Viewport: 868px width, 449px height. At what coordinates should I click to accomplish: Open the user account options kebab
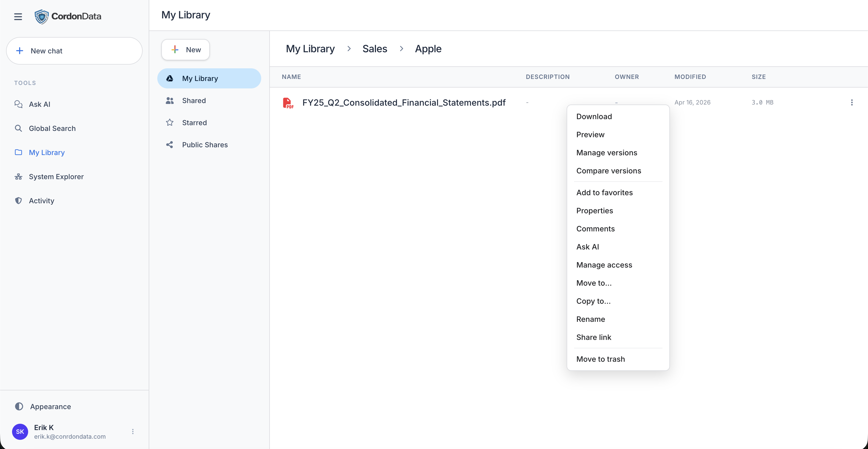click(133, 431)
